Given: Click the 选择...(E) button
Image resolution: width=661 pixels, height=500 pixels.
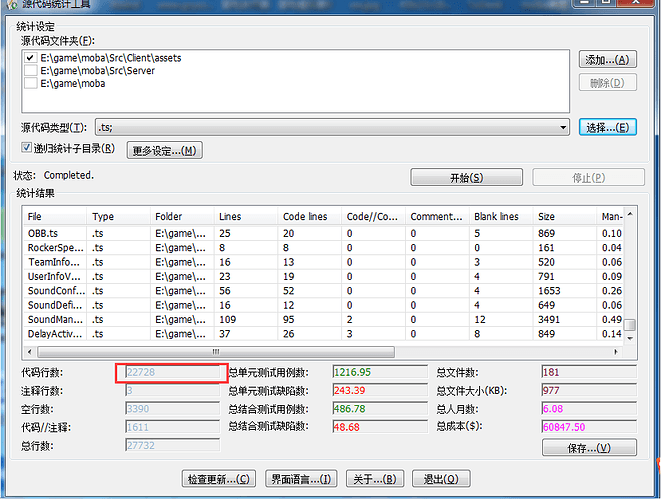Looking at the screenshot, I should (x=607, y=127).
